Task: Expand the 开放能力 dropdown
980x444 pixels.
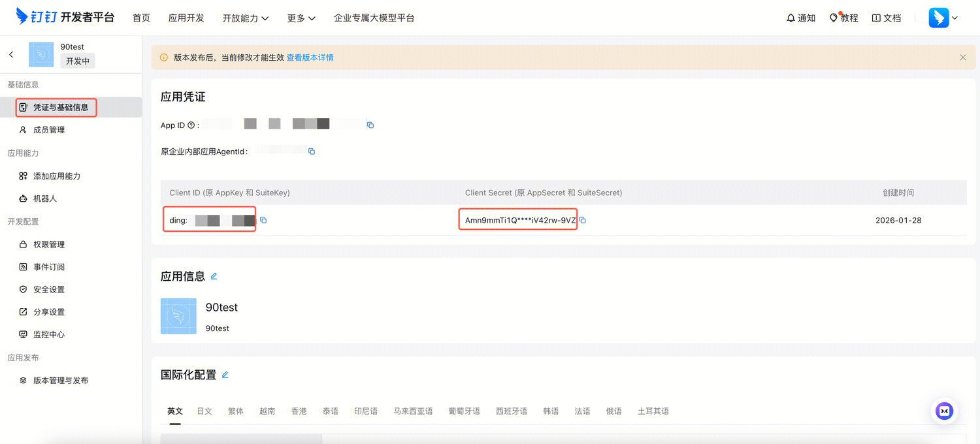Action: pos(246,18)
